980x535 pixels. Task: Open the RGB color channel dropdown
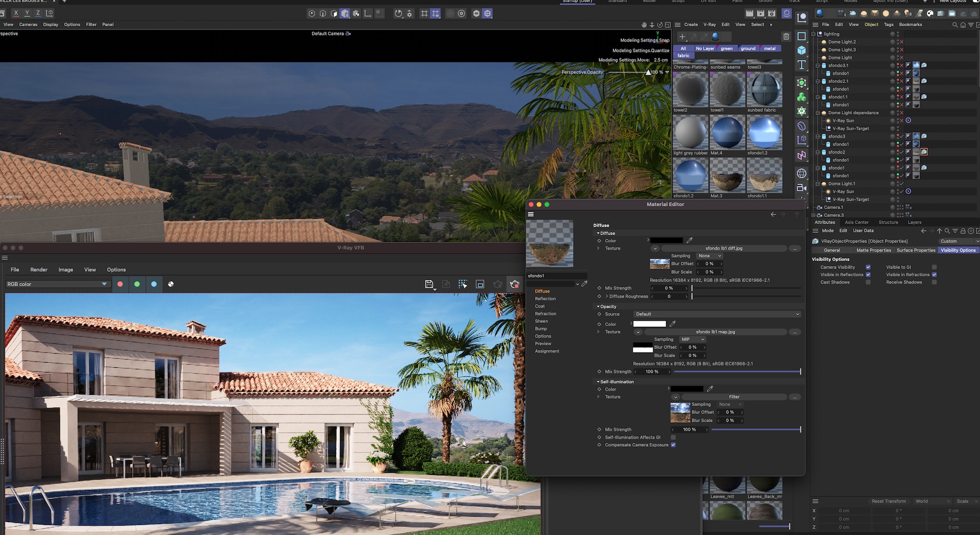tap(57, 284)
